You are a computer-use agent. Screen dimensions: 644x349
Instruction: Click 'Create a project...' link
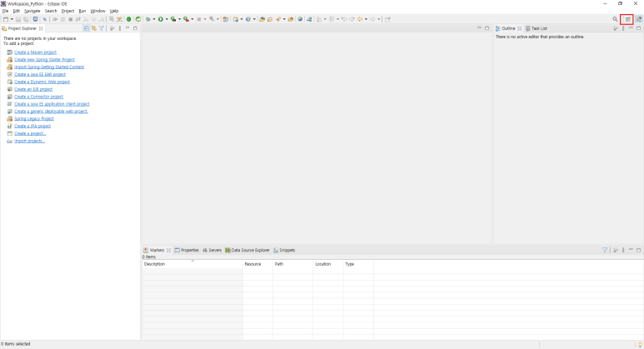30,133
